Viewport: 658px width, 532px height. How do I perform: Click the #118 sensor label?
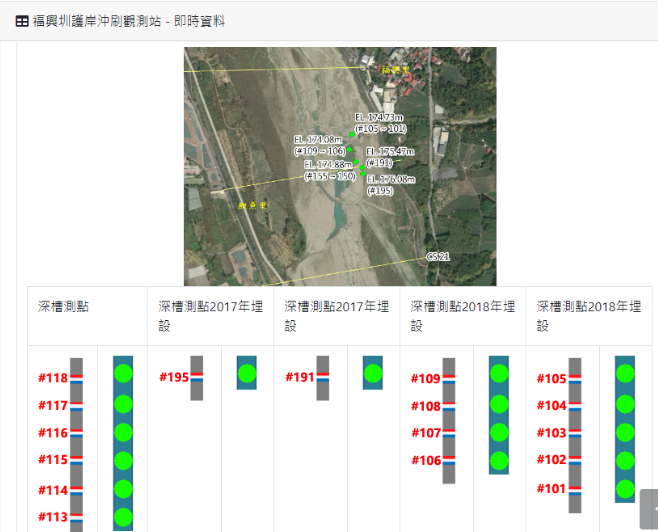[53, 378]
